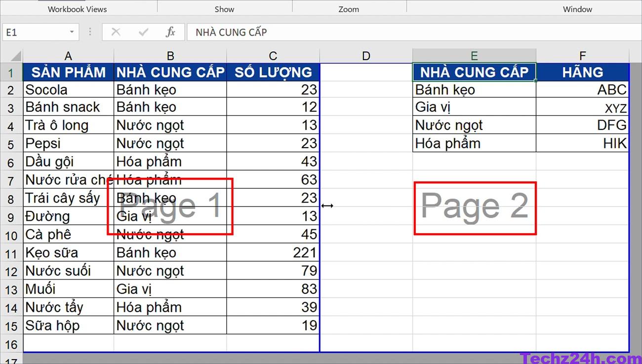The width and height of the screenshot is (642, 364).
Task: Click the Sữa hộp cell
Action: point(68,325)
